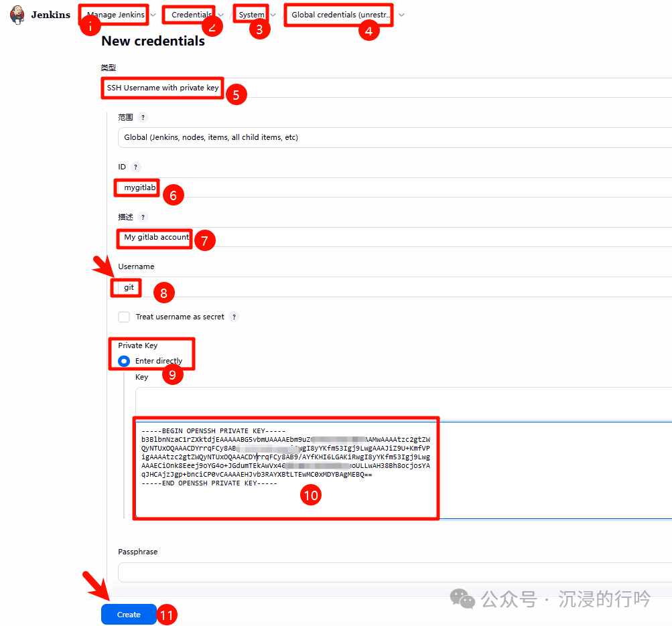The image size is (672, 626).
Task: Expand the System breadcrumb chevron
Action: [272, 13]
